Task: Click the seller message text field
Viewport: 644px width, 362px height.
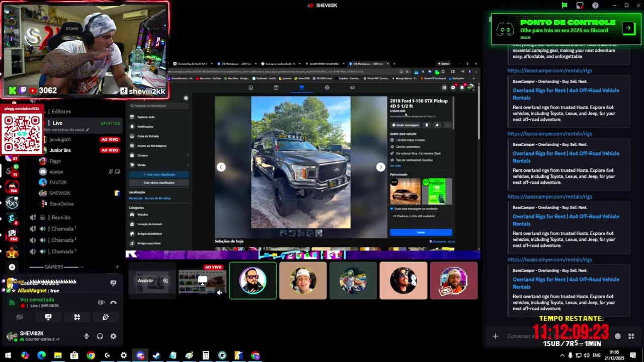Action: pos(421,218)
